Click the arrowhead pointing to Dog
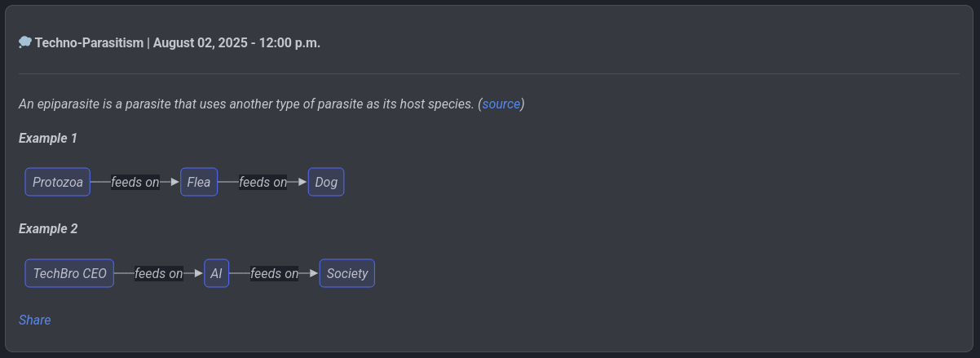This screenshot has height=358, width=980. pos(302,182)
